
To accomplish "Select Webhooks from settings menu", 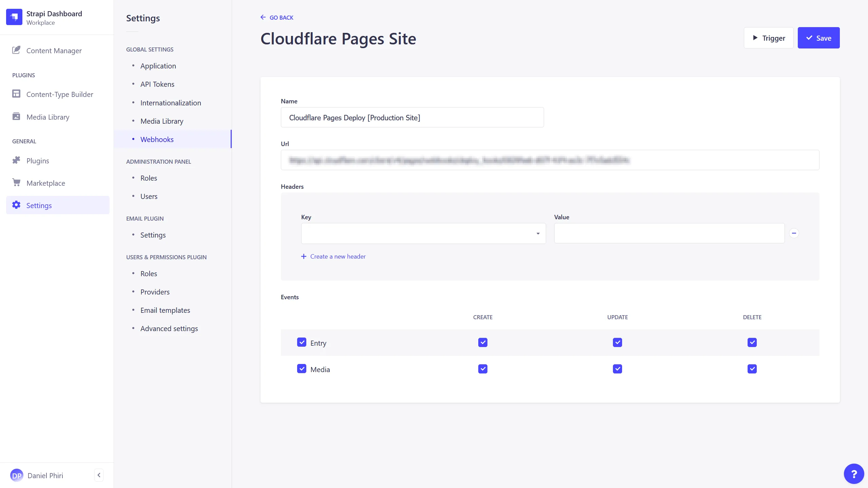I will pyautogui.click(x=157, y=139).
